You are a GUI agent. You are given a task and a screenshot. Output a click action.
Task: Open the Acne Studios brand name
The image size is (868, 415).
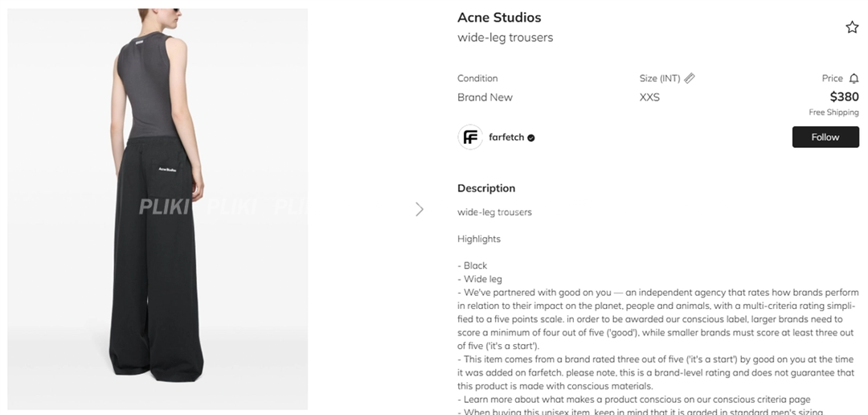click(499, 18)
